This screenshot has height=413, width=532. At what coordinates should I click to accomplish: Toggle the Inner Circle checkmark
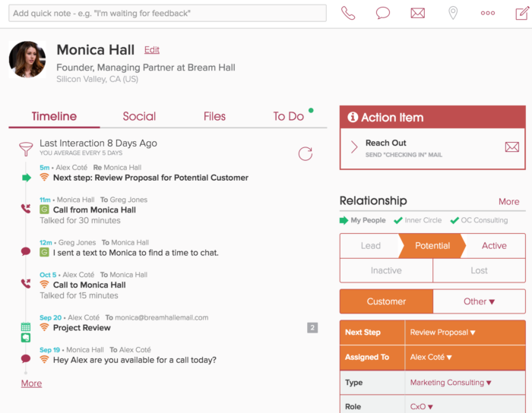[x=398, y=220]
